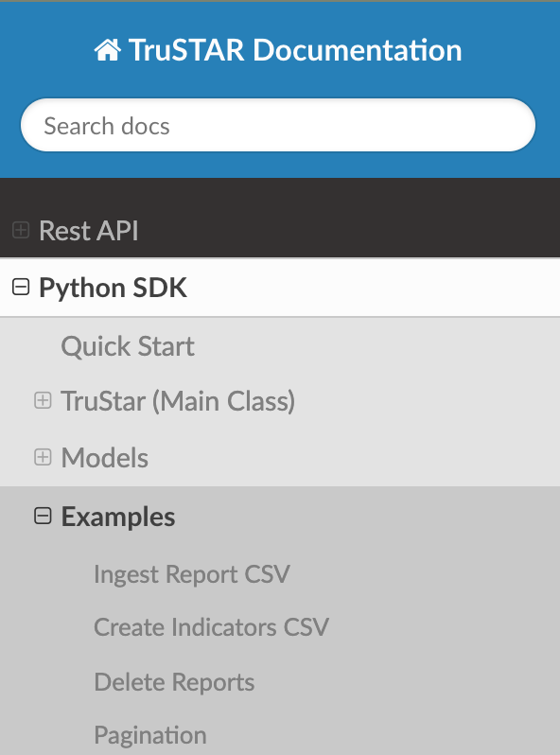Click the home icon in the header
560x755 pixels.
click(x=108, y=50)
